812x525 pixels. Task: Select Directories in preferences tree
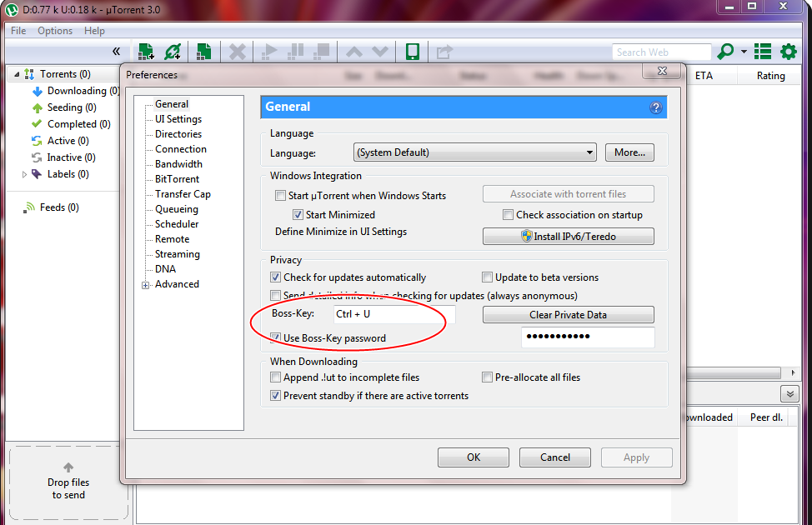pyautogui.click(x=178, y=134)
